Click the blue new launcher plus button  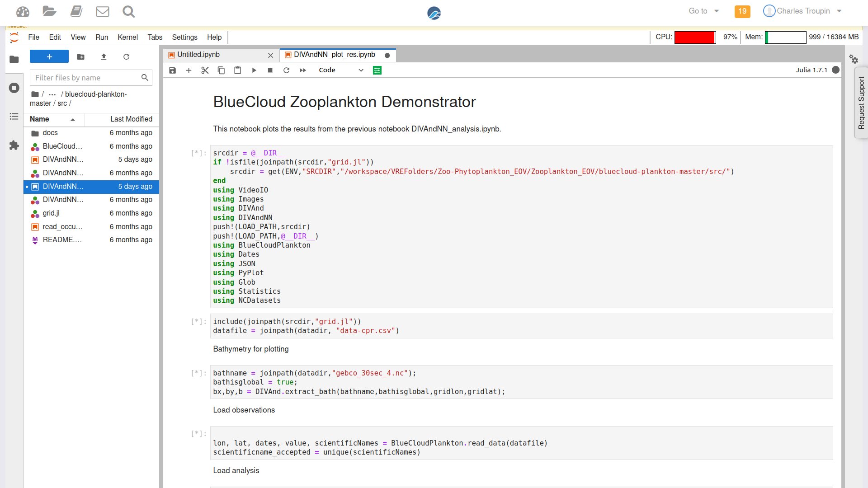click(49, 56)
